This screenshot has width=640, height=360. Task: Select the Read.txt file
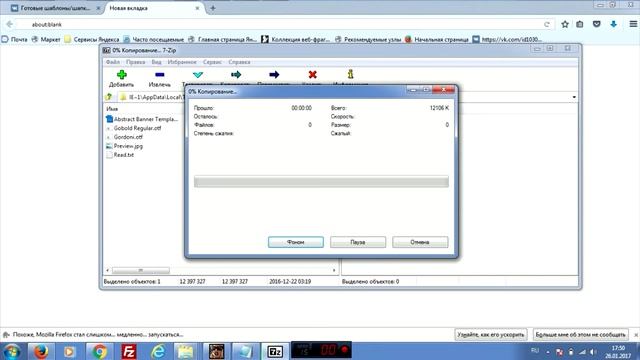[120, 155]
